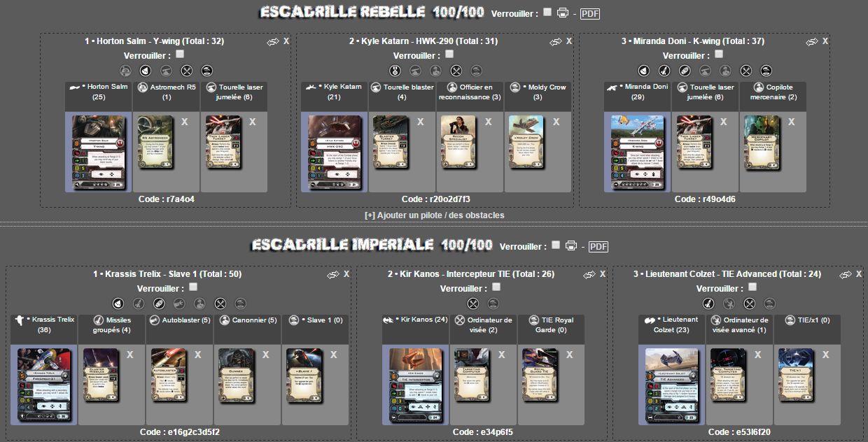Remove the Moldy Crow title card

[556, 122]
